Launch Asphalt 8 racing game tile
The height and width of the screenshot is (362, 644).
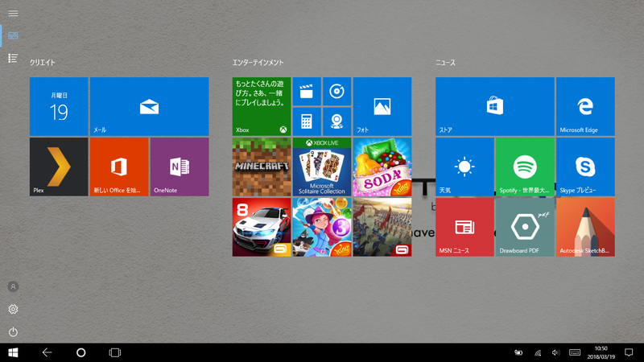pos(262,227)
